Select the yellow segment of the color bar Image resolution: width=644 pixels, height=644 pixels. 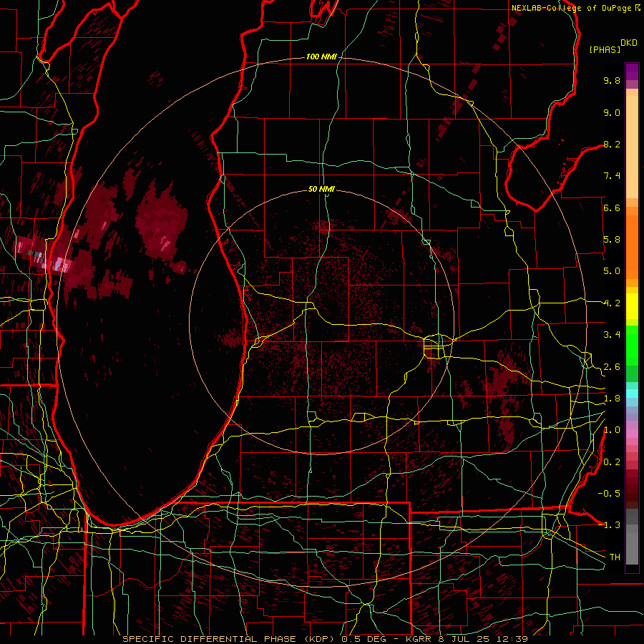632,306
